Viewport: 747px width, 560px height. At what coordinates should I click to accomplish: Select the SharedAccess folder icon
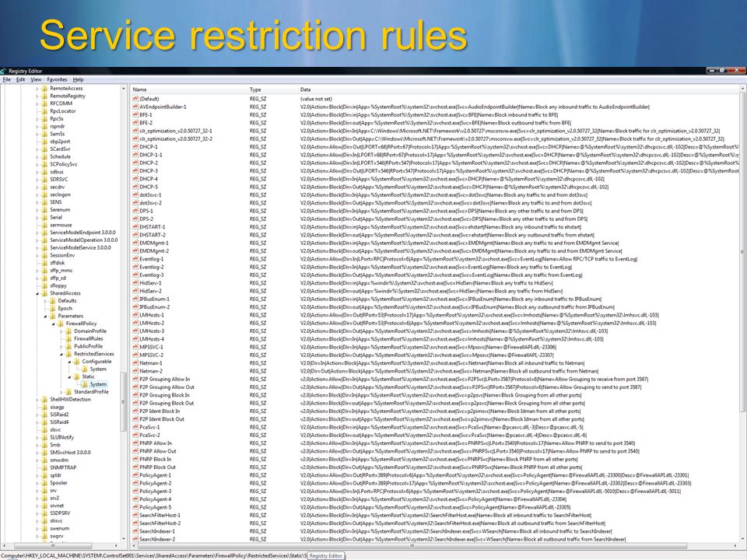(45, 293)
